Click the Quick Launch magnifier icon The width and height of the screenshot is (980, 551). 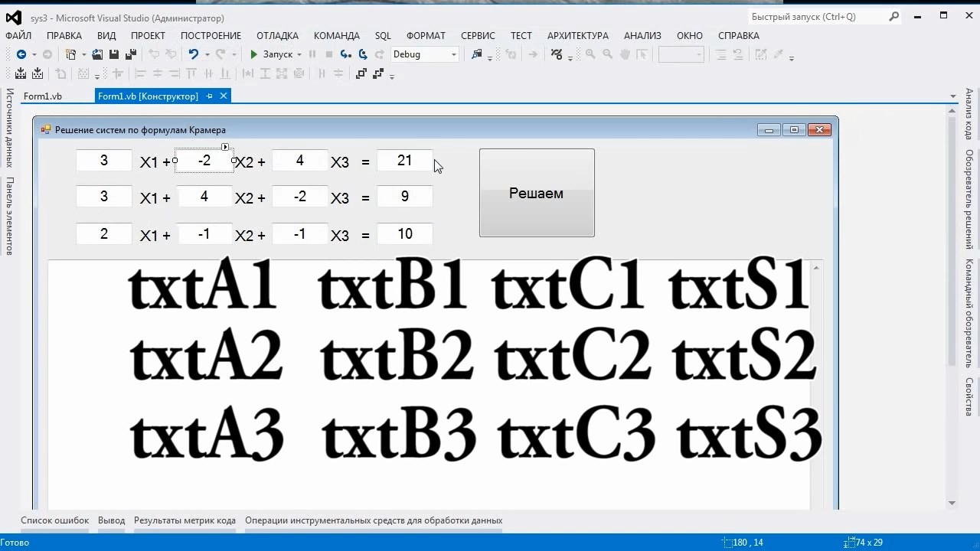click(894, 16)
